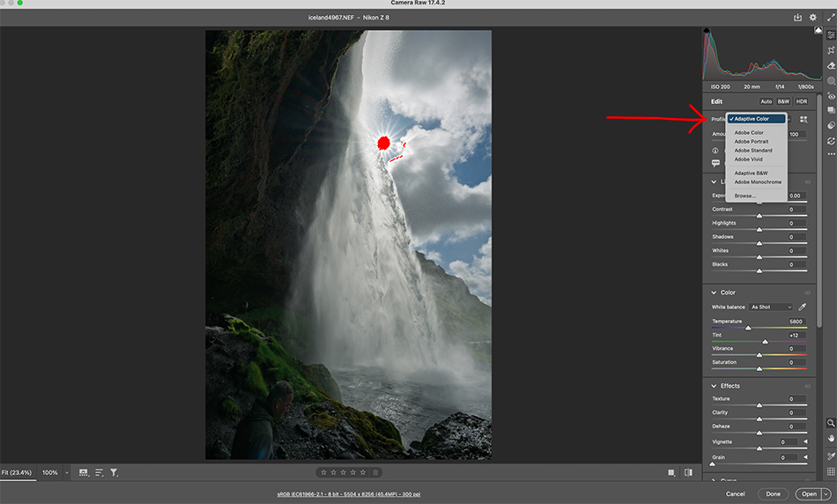This screenshot has height=504, width=837.
Task: Open the White balance As Shot dropdown
Action: (771, 307)
